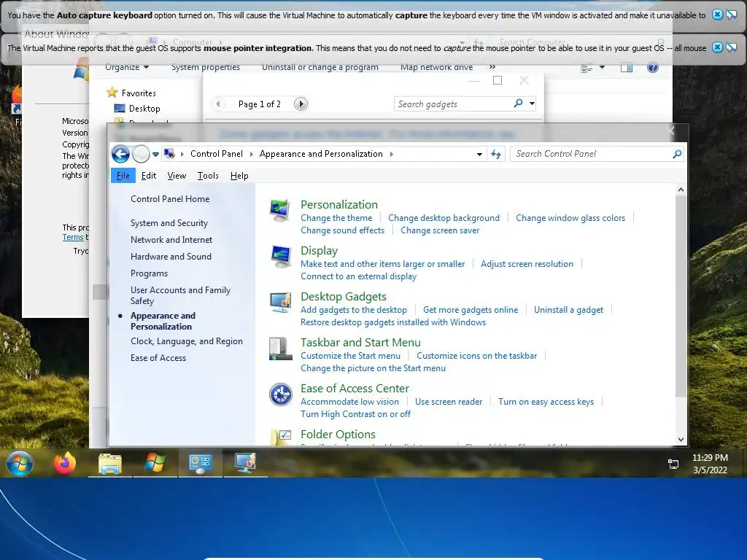
Task: Click the gadgets search magnifier icon
Action: click(x=519, y=104)
